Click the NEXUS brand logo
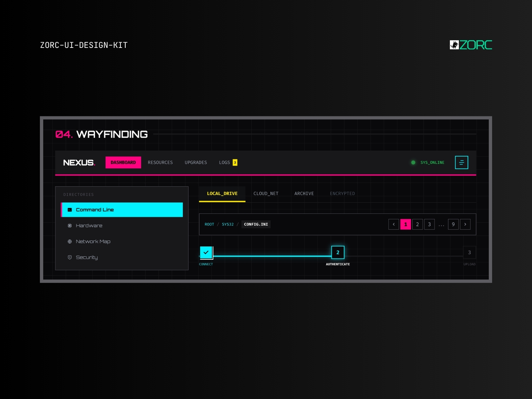Image resolution: width=532 pixels, height=399 pixels. click(x=79, y=163)
